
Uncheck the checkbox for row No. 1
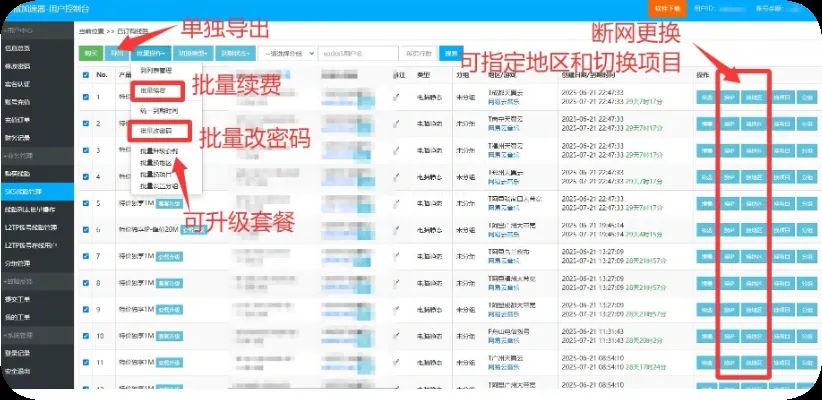pos(86,96)
